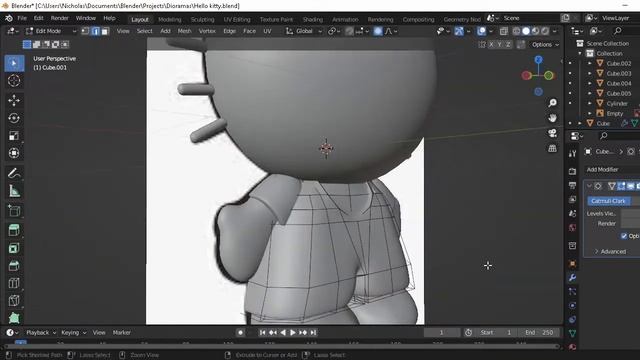Jump to the first frame
The width and height of the screenshot is (640, 360).
pos(262,333)
